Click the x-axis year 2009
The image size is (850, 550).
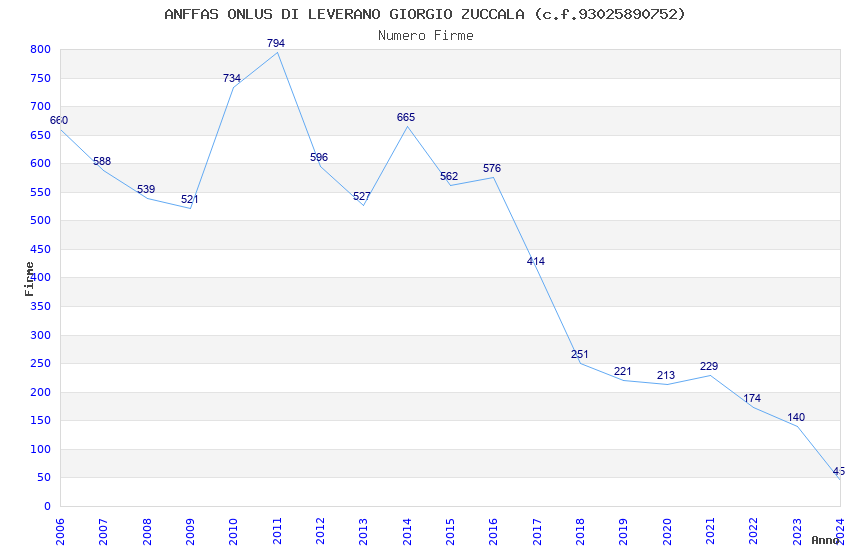coord(190,531)
